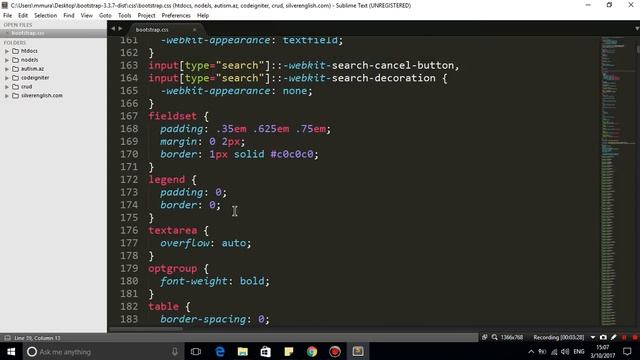The height and width of the screenshot is (360, 640).
Task: Open the Windows Store taskbar icon
Action: coord(266,351)
